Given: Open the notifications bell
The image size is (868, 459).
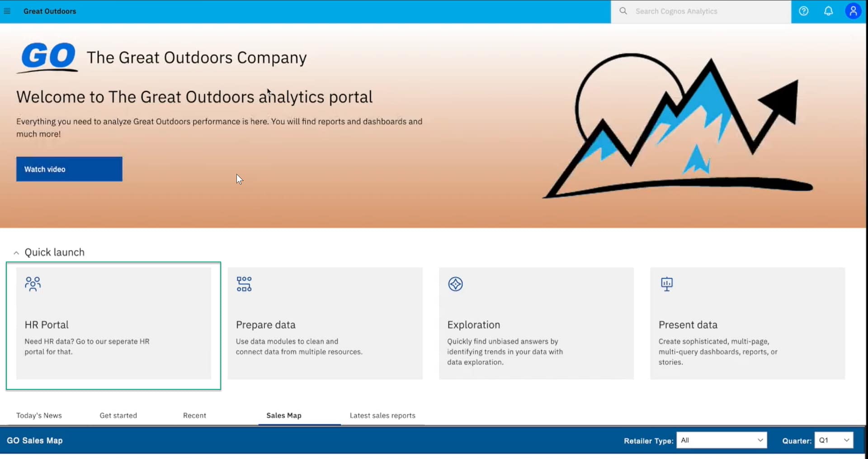Looking at the screenshot, I should coord(828,11).
